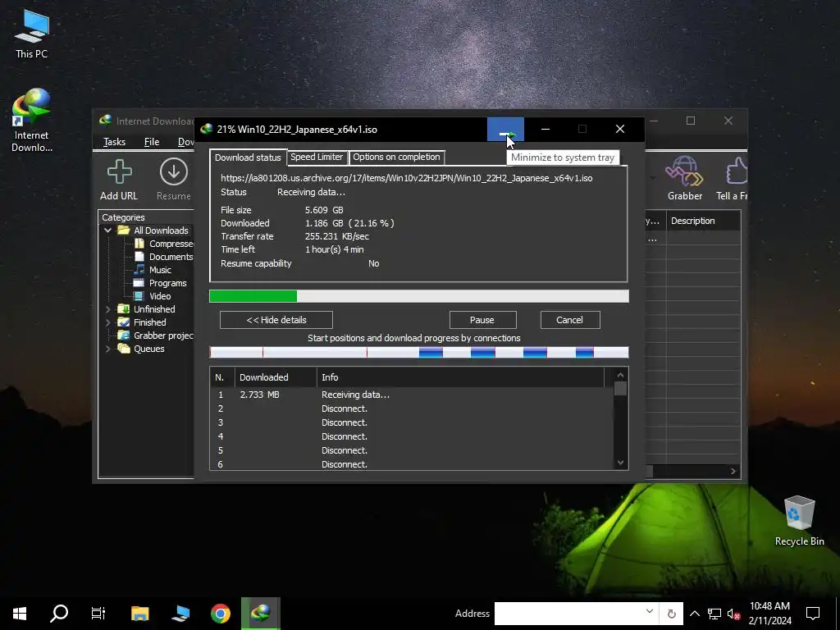The image size is (840, 630).
Task: Click the N. column header
Action: coord(222,377)
